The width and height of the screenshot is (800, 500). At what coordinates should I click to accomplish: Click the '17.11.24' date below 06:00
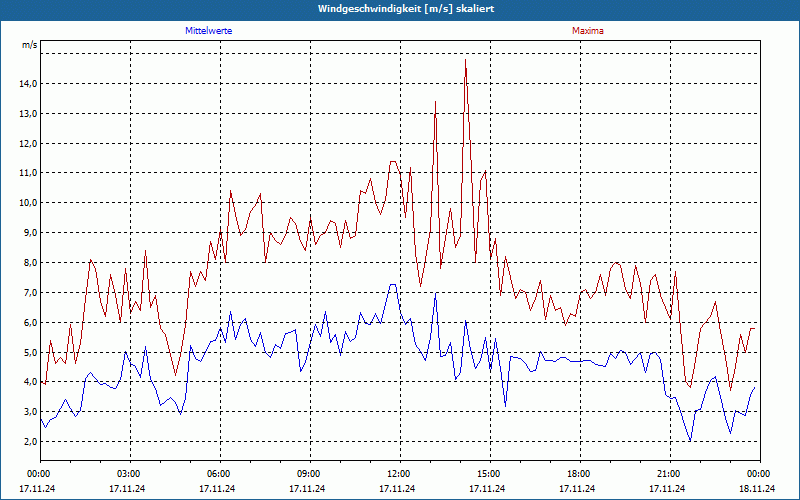pos(217,488)
